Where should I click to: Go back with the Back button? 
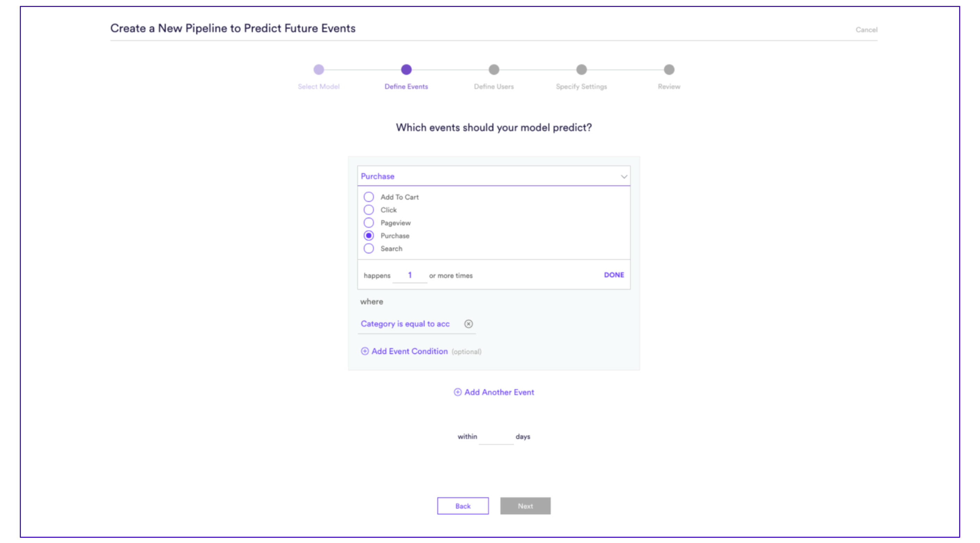coord(463,506)
